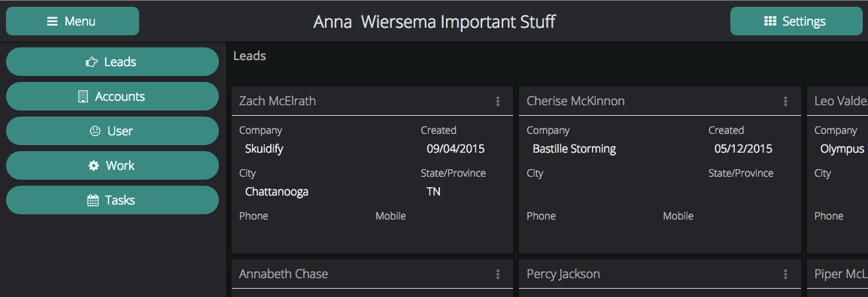The image size is (868, 297).
Task: Click the Skuidify company field
Action: pos(264,149)
